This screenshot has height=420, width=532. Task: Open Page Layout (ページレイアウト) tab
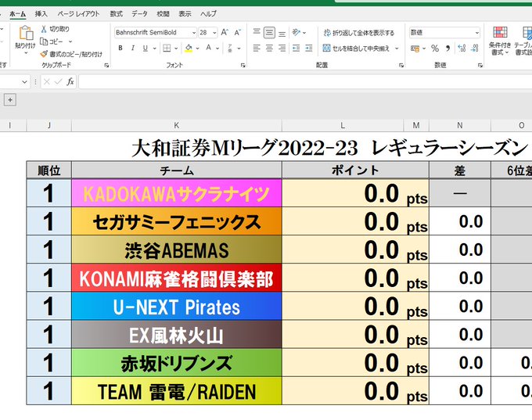[x=78, y=14]
